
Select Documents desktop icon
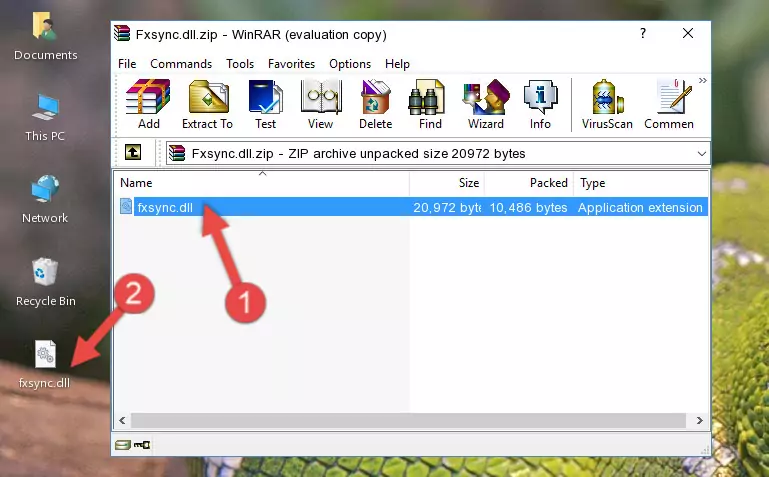[x=46, y=36]
